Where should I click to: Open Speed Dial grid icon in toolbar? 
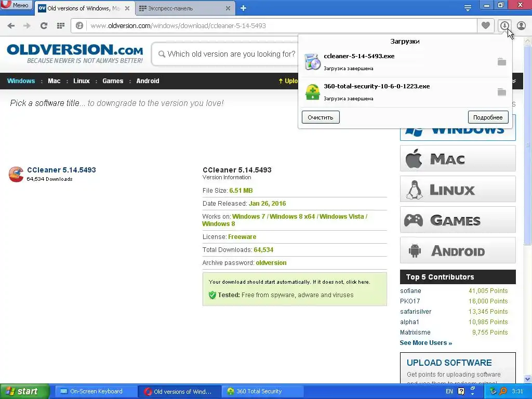[x=61, y=26]
